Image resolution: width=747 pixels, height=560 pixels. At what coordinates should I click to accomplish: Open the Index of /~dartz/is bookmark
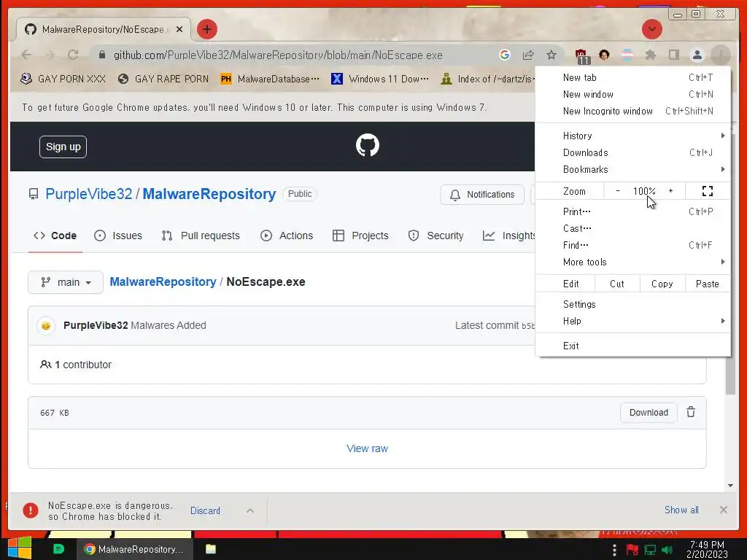click(487, 79)
